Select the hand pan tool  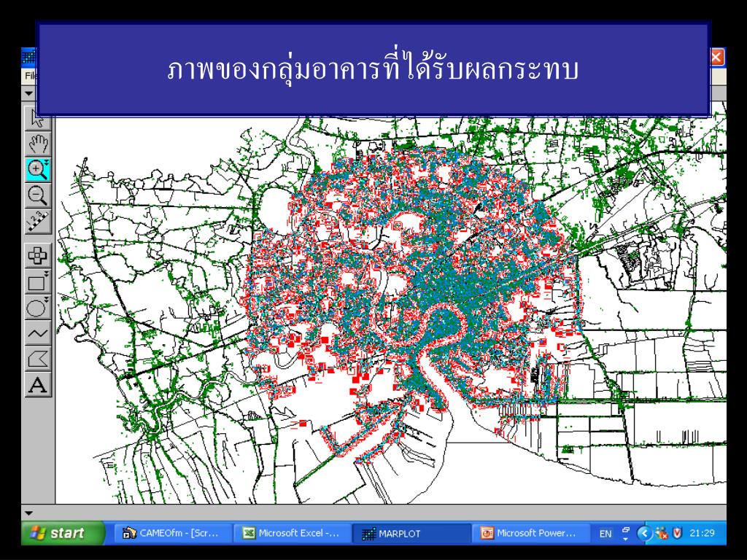[38, 144]
